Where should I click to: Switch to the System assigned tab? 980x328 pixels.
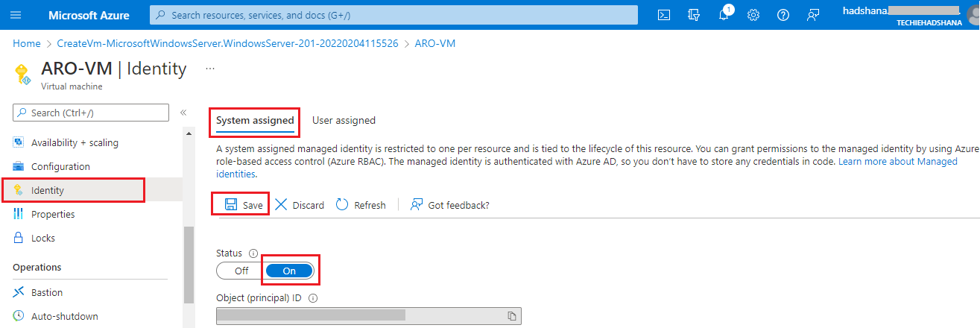pyautogui.click(x=255, y=120)
